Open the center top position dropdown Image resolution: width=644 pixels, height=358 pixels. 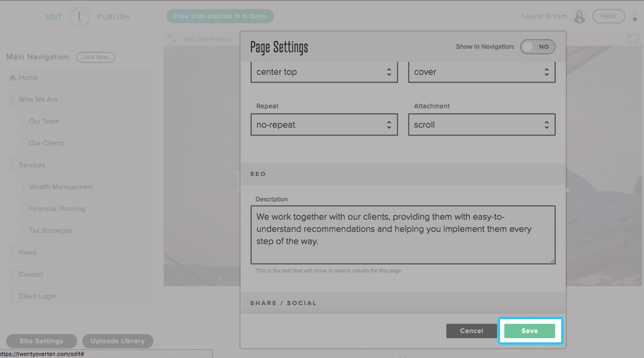click(x=324, y=72)
